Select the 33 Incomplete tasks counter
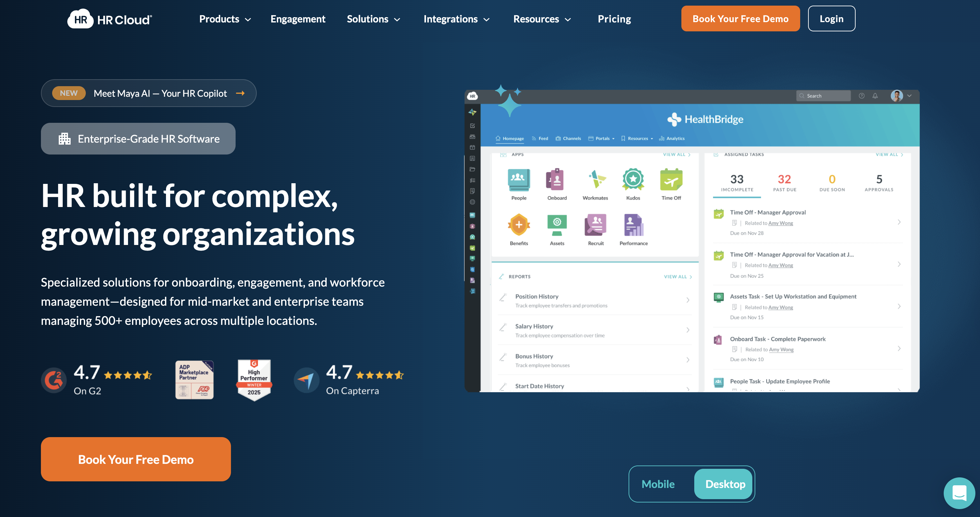The image size is (980, 517). point(737,183)
